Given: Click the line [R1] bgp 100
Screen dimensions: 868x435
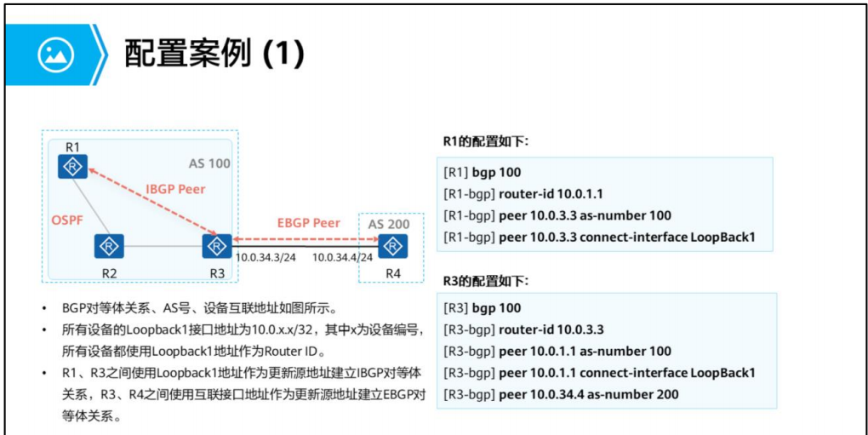Looking at the screenshot, I should coord(483,172).
